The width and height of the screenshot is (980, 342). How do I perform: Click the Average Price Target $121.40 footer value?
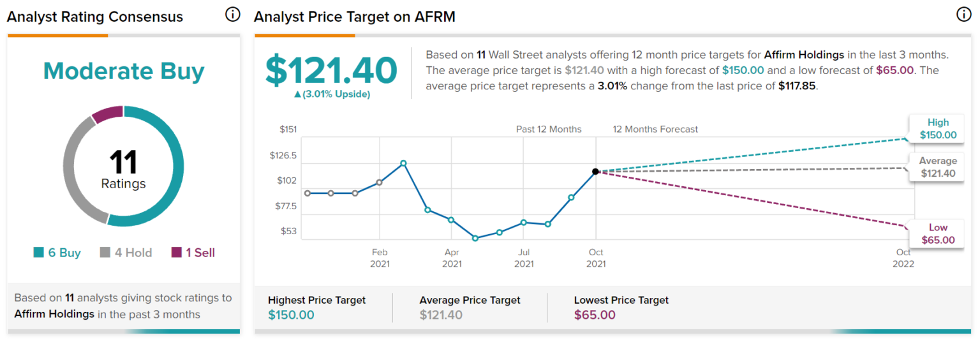[441, 315]
